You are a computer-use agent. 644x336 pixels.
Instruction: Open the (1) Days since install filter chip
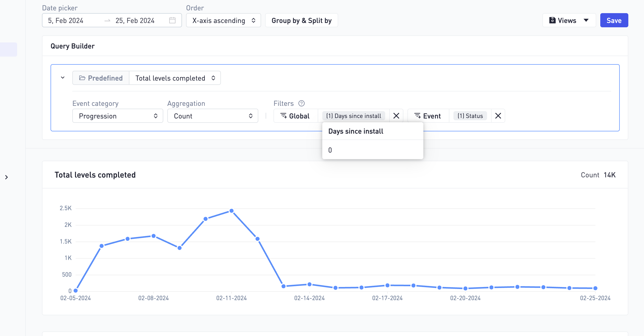click(354, 116)
